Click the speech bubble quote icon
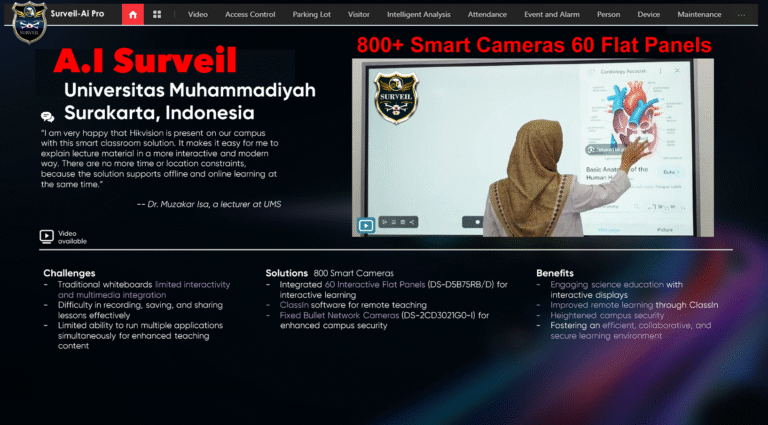The width and height of the screenshot is (768, 425). coord(48,117)
